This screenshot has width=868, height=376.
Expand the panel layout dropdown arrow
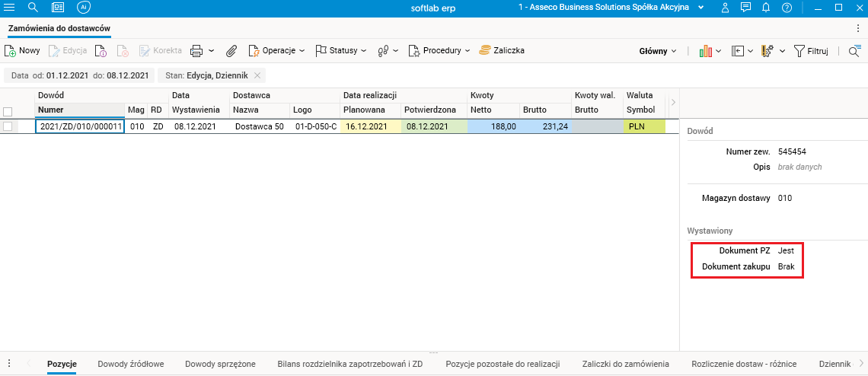coord(751,51)
